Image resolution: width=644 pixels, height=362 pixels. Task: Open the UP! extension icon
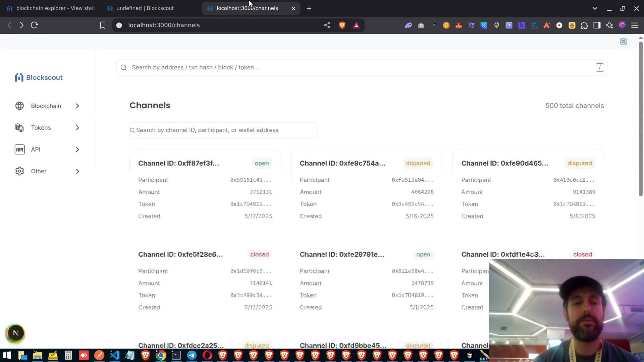509,25
